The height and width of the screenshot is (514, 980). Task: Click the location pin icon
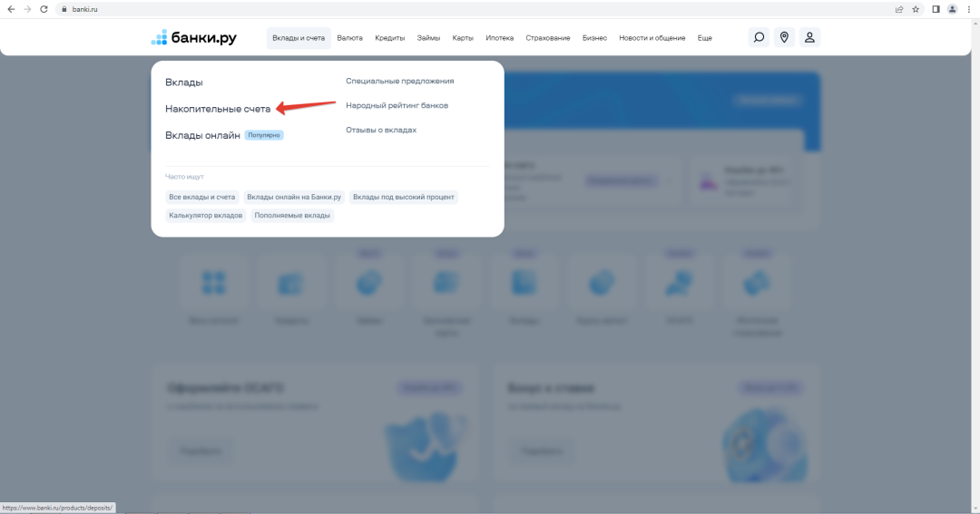point(784,37)
